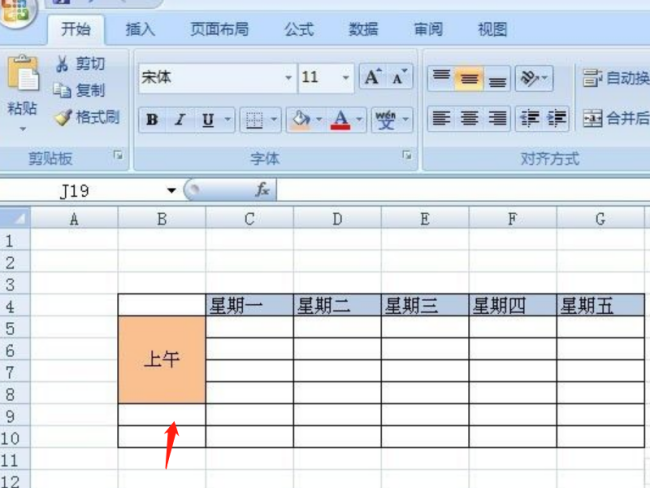Open font (字体) group dialog launcher

pyautogui.click(x=407, y=155)
